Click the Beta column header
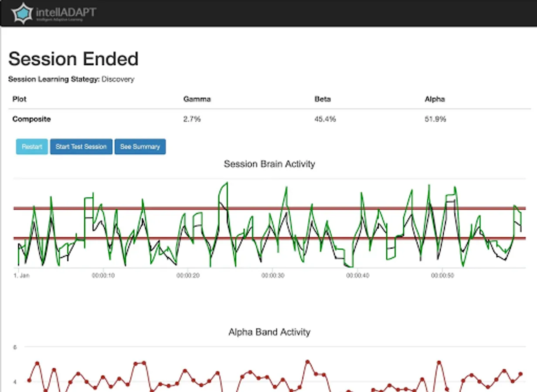The width and height of the screenshot is (537, 392). pos(323,99)
